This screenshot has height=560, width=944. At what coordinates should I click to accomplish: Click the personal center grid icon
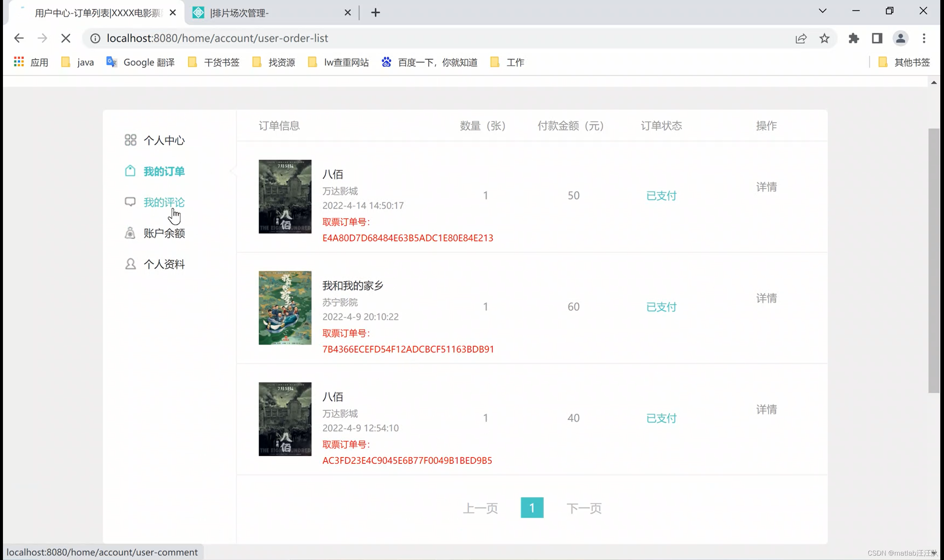130,140
